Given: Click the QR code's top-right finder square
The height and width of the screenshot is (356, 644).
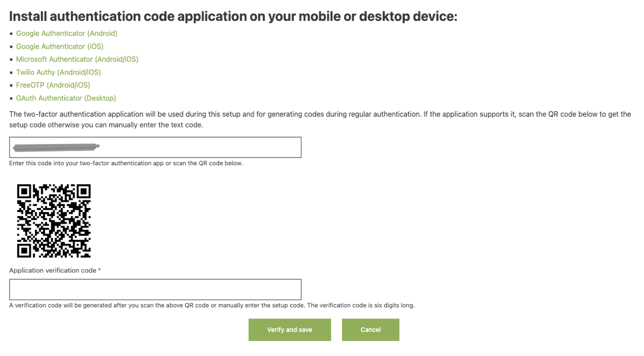Looking at the screenshot, I should 83,191.
